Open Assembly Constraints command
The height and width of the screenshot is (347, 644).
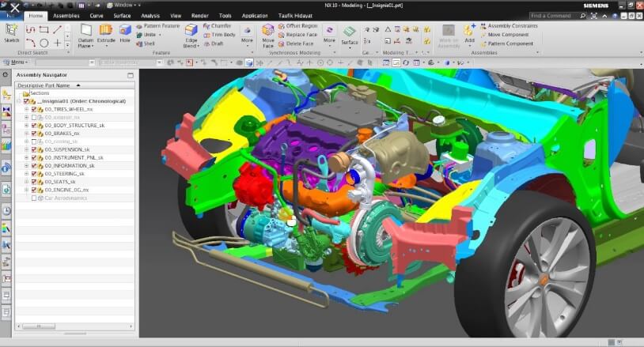(509, 26)
